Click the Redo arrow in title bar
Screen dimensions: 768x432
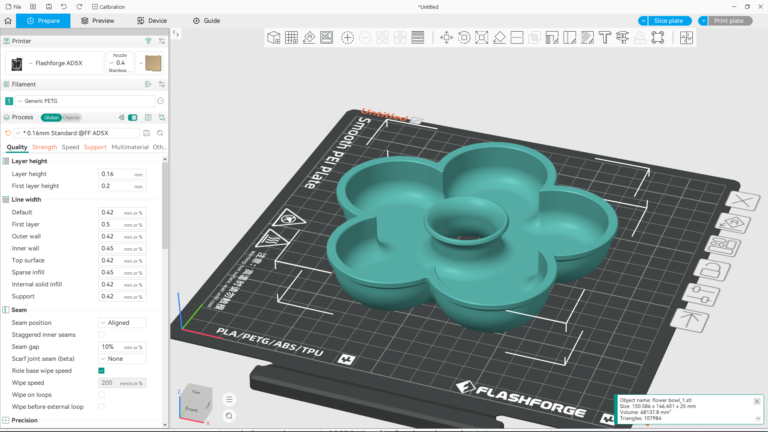tap(79, 7)
